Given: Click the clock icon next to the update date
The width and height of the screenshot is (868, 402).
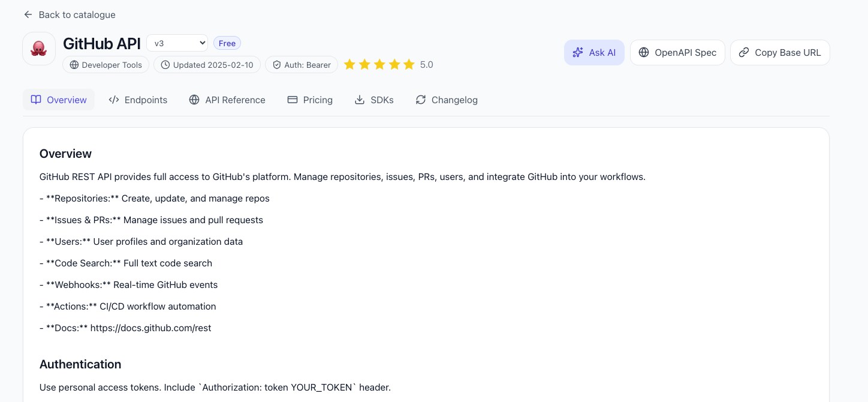Looking at the screenshot, I should 166,65.
